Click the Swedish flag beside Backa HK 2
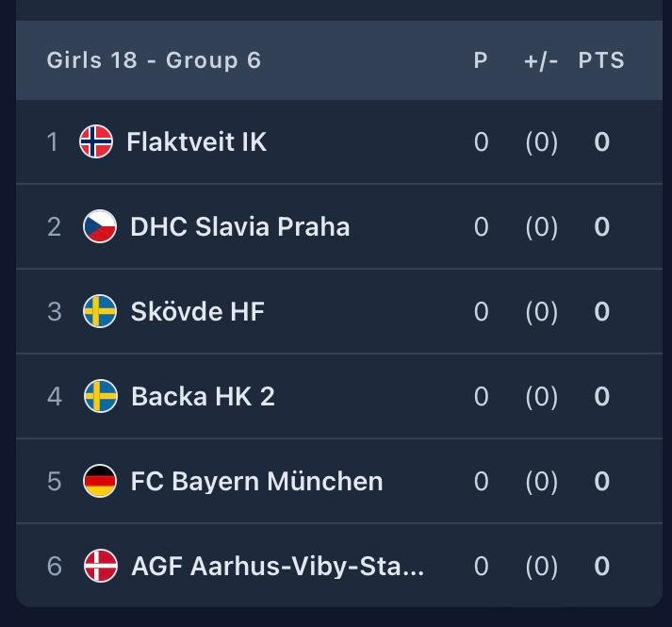Image resolution: width=672 pixels, height=627 pixels. point(100,396)
